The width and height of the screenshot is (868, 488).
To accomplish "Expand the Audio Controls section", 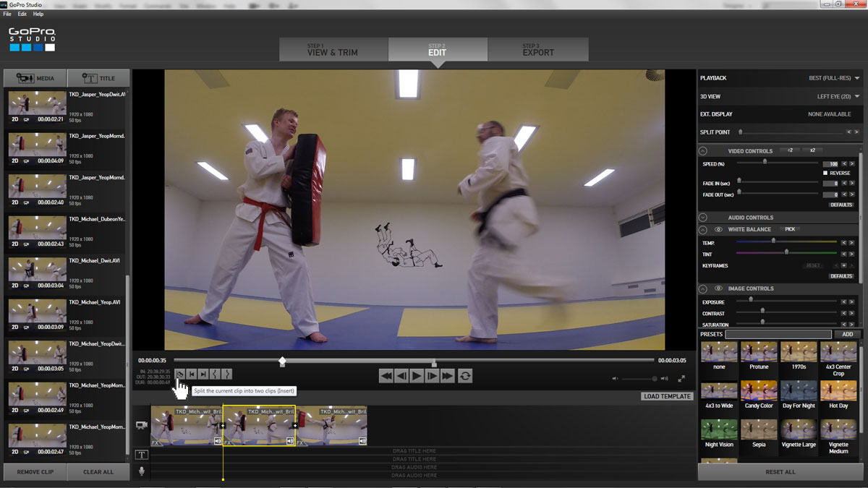I will tap(702, 218).
